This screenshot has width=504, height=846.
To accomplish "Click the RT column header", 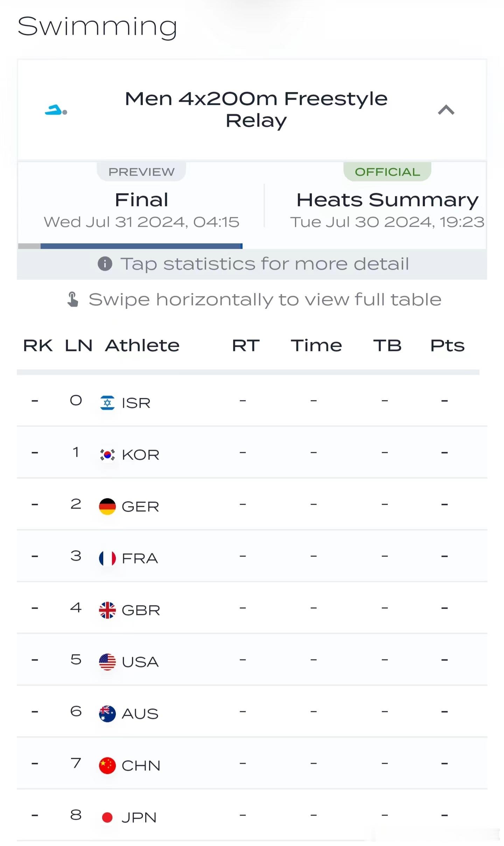I will coord(246,345).
